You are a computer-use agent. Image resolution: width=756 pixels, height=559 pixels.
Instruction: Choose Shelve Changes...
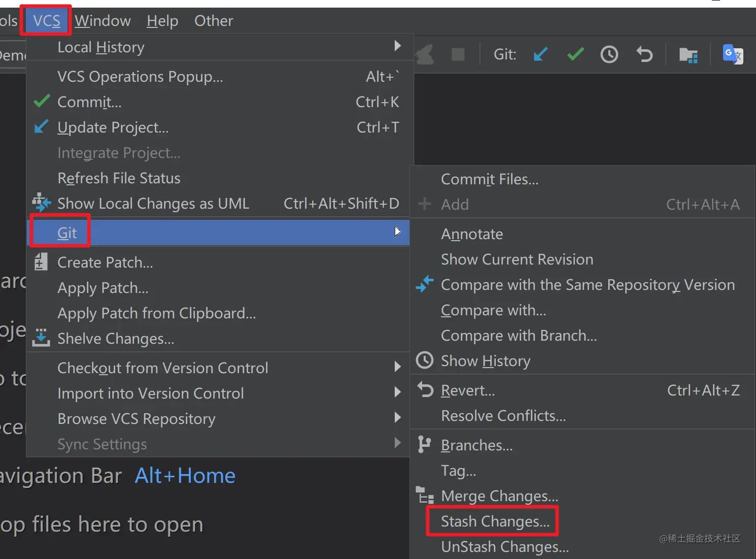(x=218, y=338)
